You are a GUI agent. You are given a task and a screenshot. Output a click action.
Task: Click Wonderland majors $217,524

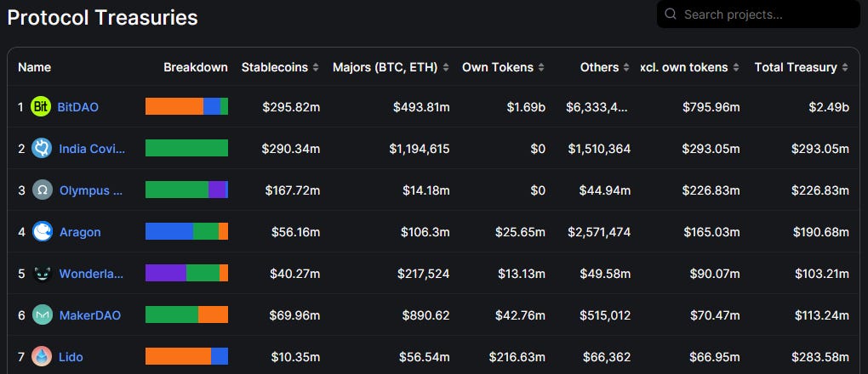(x=424, y=274)
